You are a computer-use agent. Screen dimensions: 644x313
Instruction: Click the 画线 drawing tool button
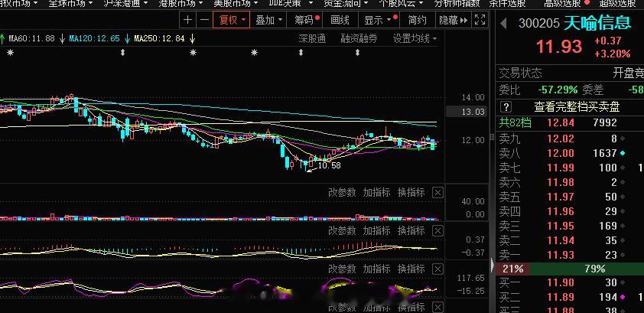tap(340, 20)
